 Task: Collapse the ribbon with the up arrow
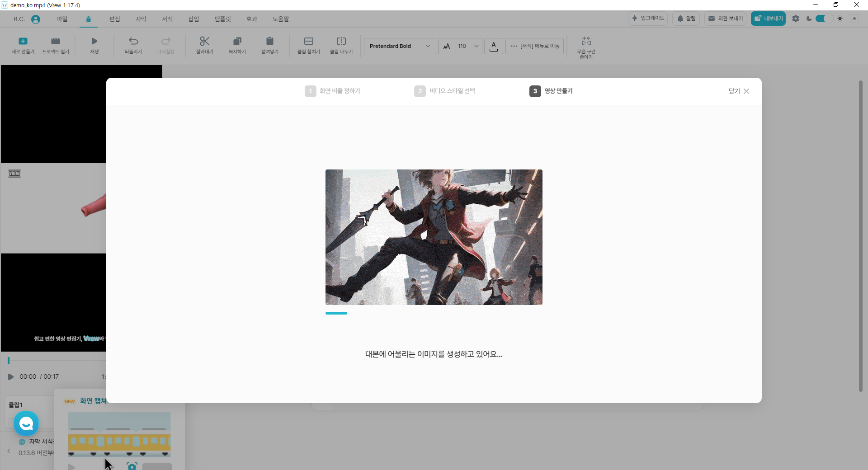tap(854, 19)
